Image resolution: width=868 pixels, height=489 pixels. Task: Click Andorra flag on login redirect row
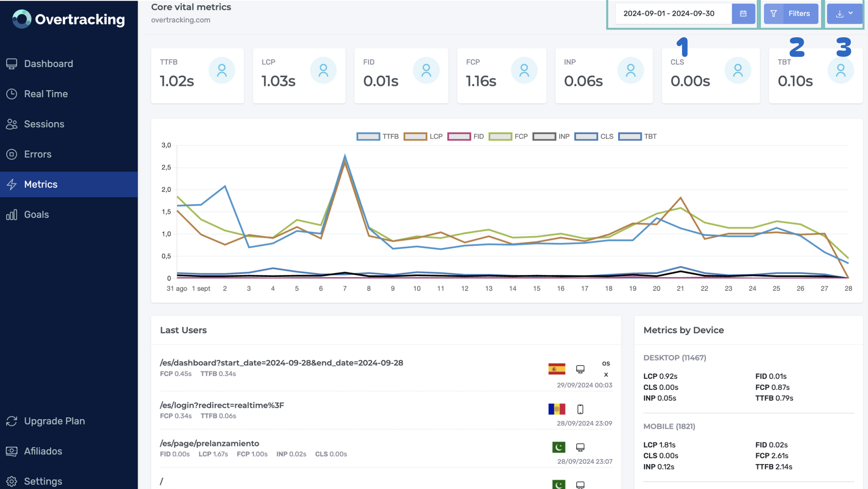click(557, 409)
